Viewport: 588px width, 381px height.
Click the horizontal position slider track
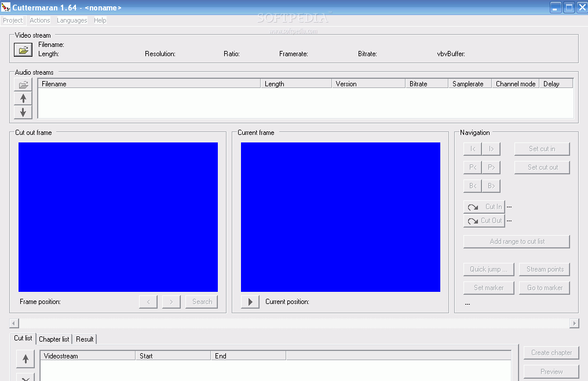pyautogui.click(x=294, y=323)
